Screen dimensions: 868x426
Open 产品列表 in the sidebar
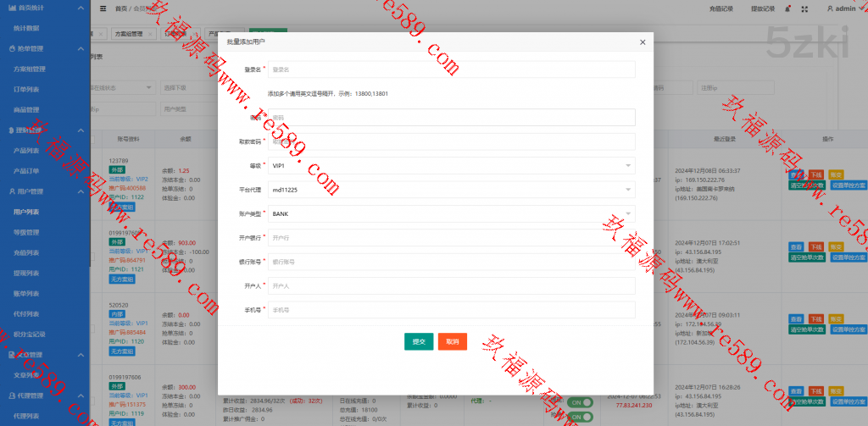pyautogui.click(x=26, y=151)
